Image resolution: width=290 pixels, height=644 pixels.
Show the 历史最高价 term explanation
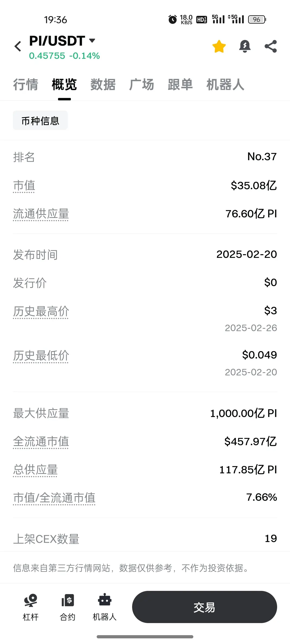point(41,312)
